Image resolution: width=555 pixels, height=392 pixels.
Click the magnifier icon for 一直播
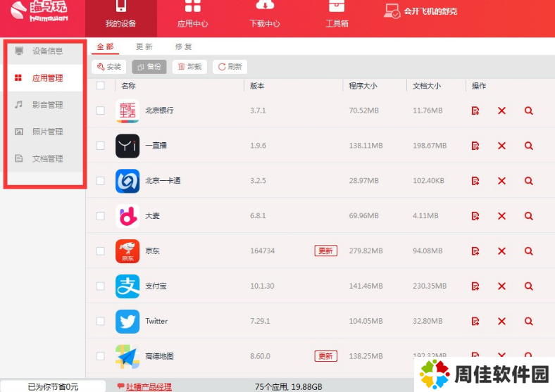pyautogui.click(x=528, y=146)
